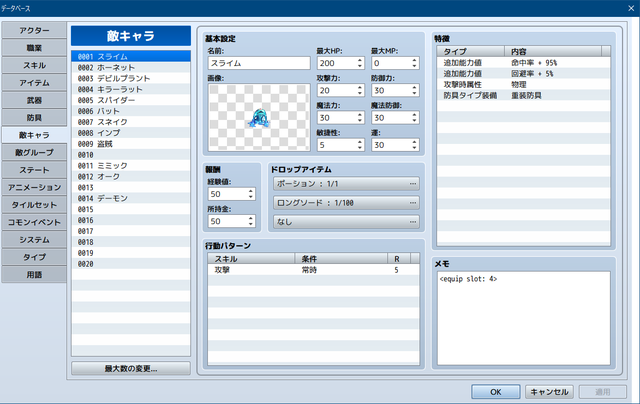Viewport: 640px width, 404px height.
Task: Select the 回避率 + 5% trait row
Action: click(524, 73)
